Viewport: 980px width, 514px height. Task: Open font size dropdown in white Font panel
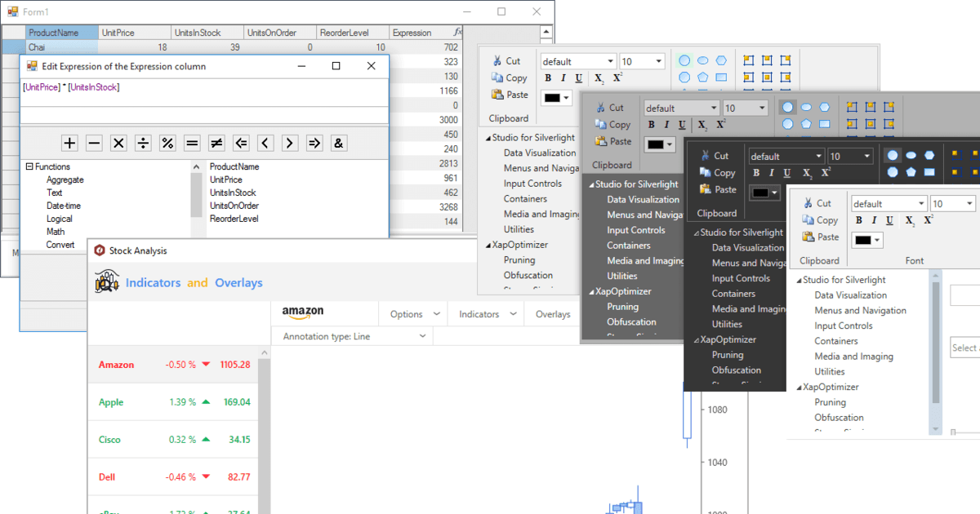pos(969,204)
